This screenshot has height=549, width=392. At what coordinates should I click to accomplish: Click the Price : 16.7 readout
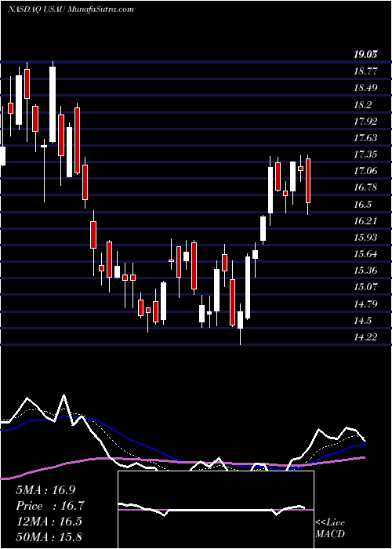[x=50, y=506]
